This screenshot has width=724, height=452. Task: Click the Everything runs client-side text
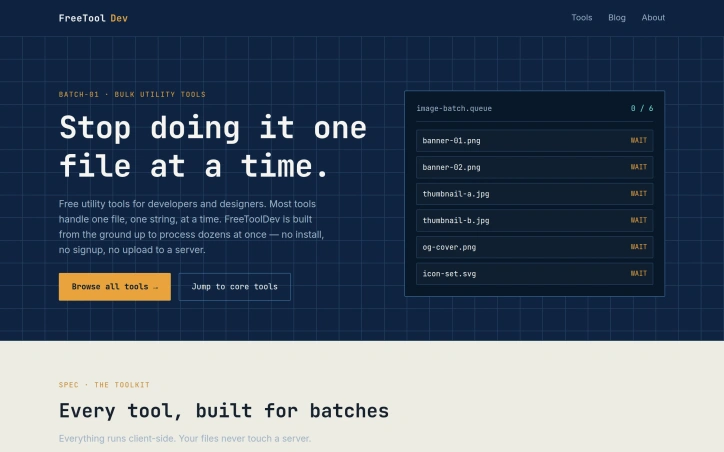click(185, 438)
